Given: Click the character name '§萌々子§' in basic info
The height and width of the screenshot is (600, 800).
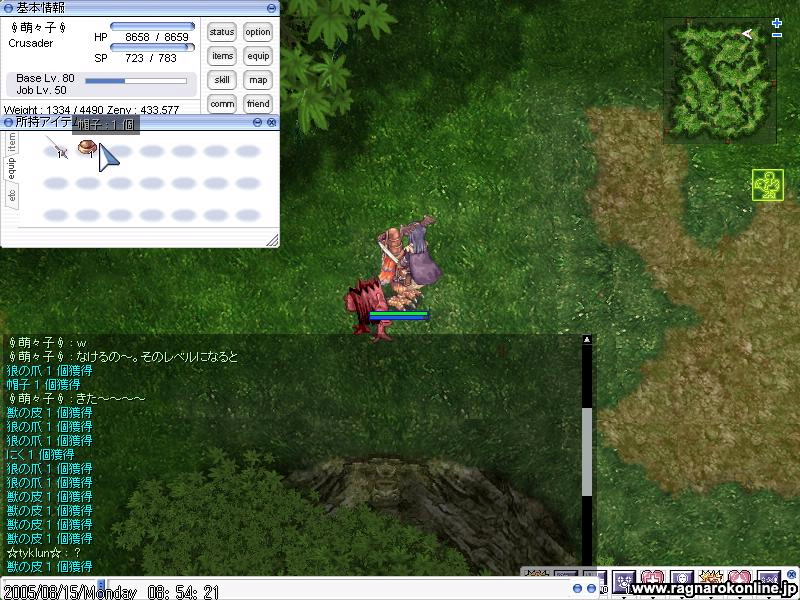Looking at the screenshot, I should tap(38, 28).
